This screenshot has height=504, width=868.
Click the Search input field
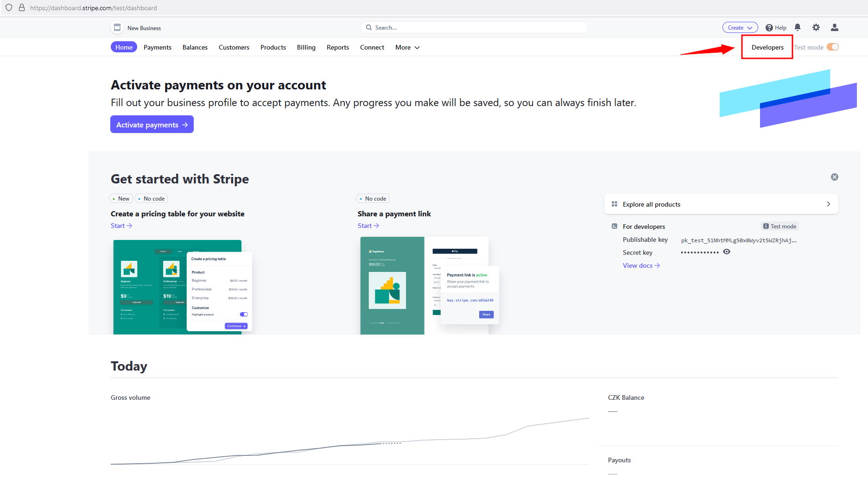click(x=474, y=28)
